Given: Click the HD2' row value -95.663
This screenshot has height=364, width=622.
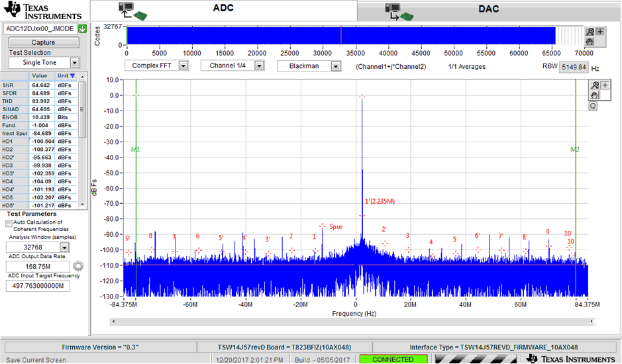Looking at the screenshot, I should pos(41,158).
